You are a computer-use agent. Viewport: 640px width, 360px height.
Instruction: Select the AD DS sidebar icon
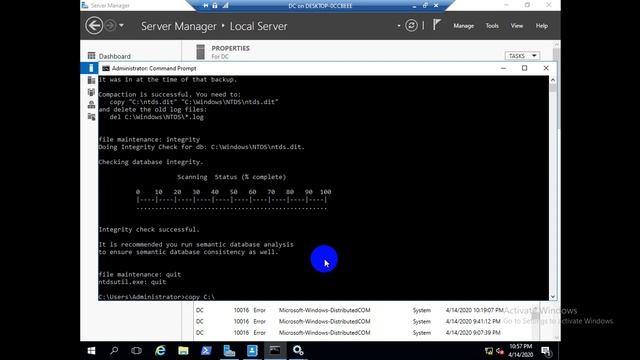pyautogui.click(x=91, y=92)
